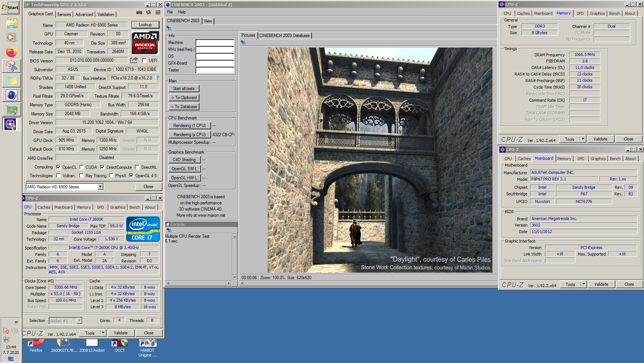This screenshot has width=644, height=363.
Task: Click the console horizontal scrollbar track
Action: (198, 283)
